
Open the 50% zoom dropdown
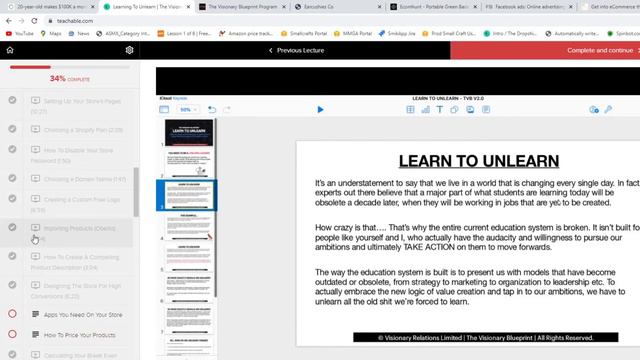(188, 109)
